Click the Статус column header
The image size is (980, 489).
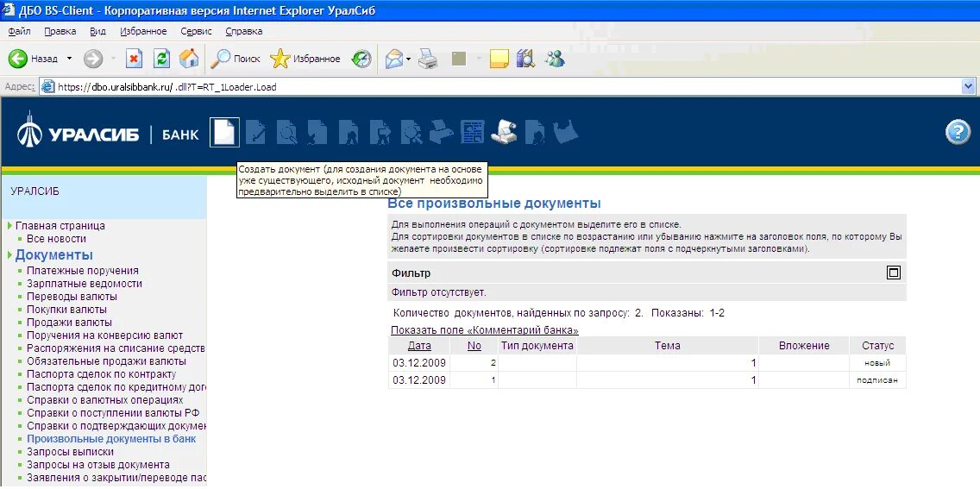[877, 345]
